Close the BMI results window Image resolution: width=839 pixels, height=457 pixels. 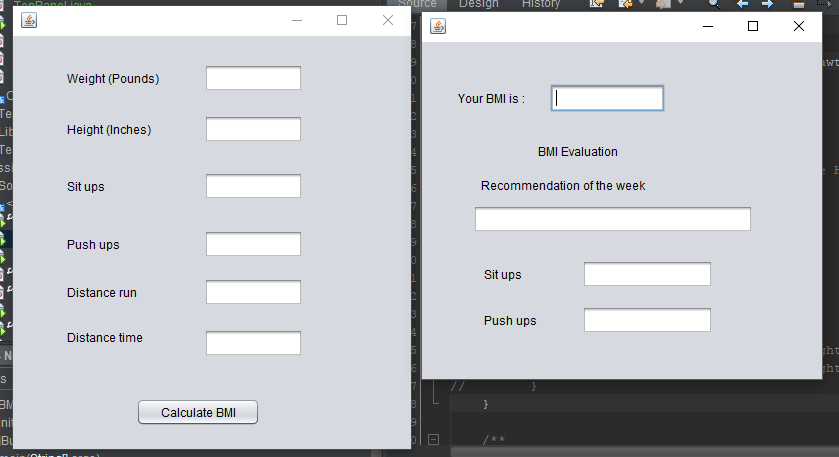tap(799, 26)
